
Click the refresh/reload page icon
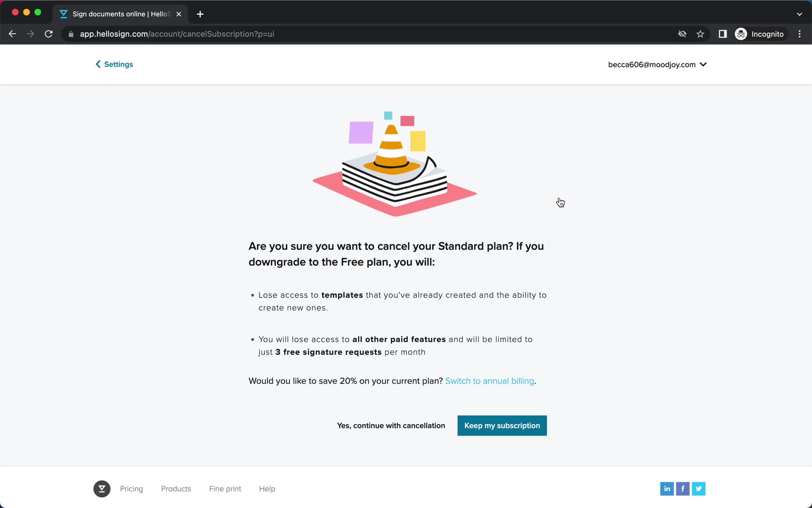point(49,33)
